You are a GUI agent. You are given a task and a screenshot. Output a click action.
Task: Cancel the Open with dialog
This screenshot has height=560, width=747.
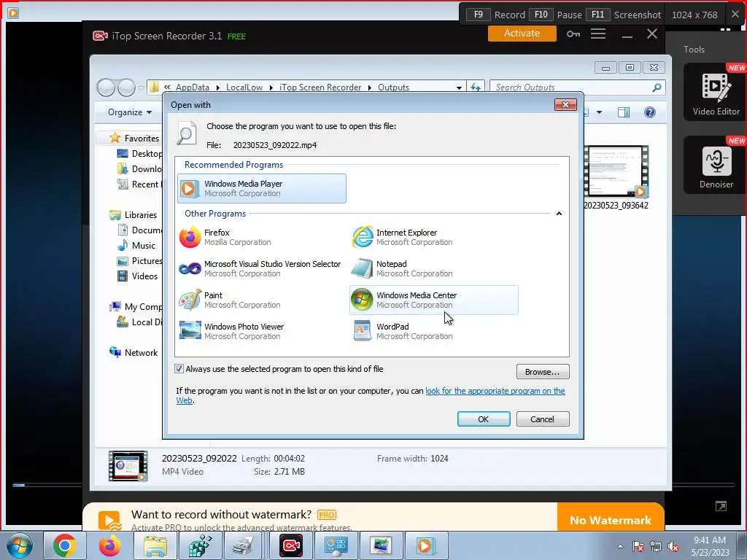pyautogui.click(x=543, y=419)
